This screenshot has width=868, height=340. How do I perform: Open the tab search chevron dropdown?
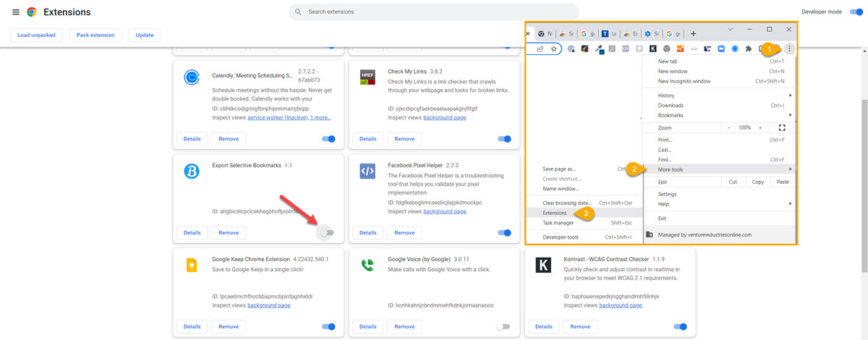point(731,30)
